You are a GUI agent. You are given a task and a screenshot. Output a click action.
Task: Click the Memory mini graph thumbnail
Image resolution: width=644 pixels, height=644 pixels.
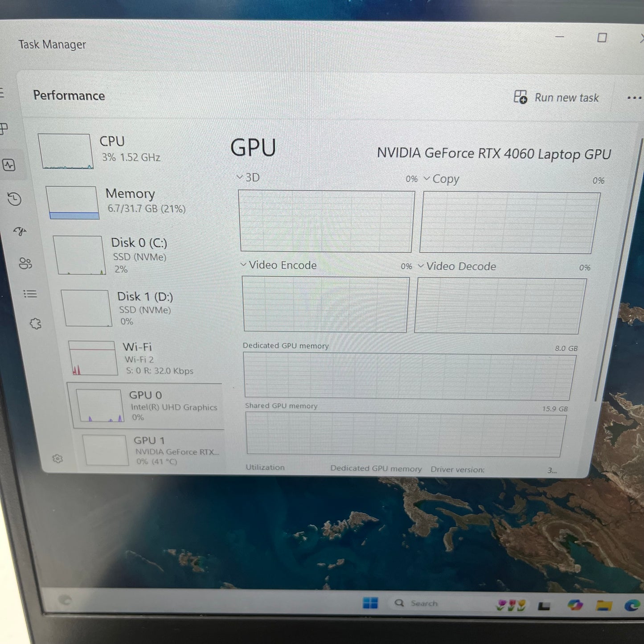click(72, 203)
